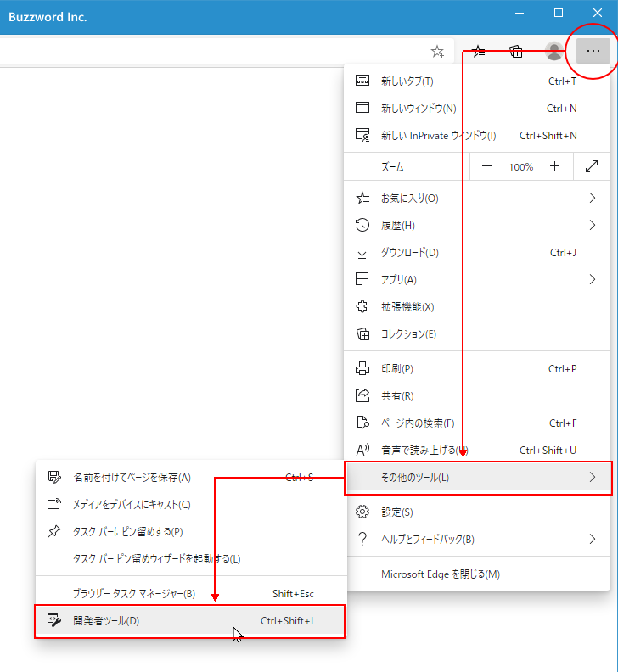Open 開発者ツール(D) submenu item
This screenshot has height=672, width=618.
pos(190,620)
